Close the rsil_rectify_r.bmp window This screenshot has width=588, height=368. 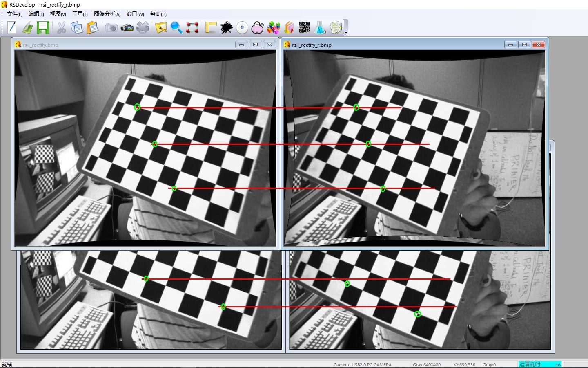tap(539, 45)
